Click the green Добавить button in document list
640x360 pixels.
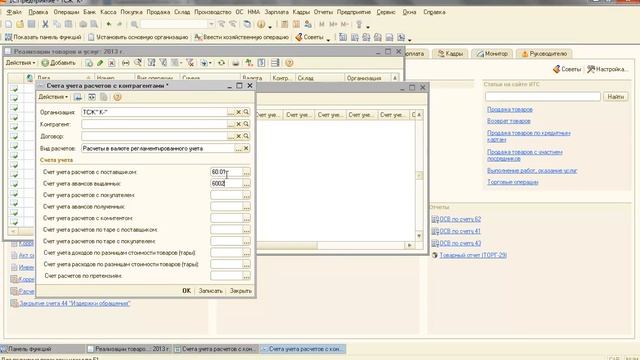[x=59, y=63]
